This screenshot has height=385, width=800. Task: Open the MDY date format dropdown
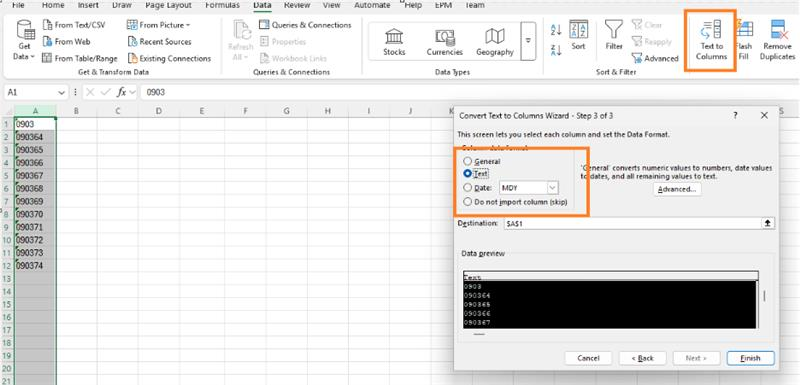[x=553, y=188]
